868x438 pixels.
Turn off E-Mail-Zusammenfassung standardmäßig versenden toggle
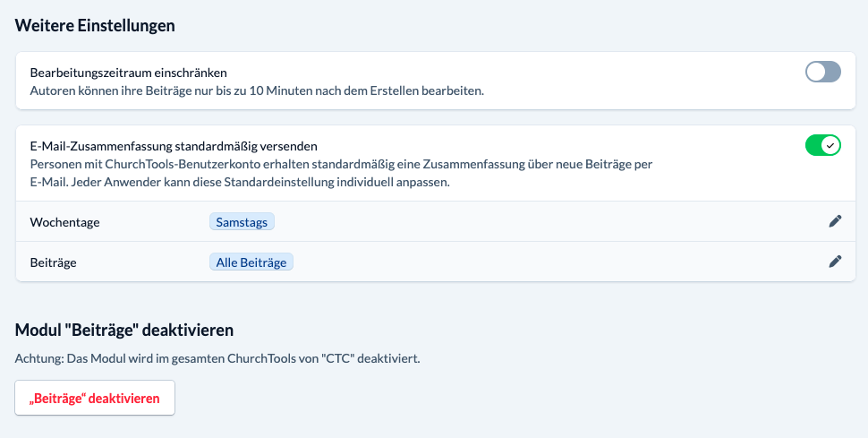point(823,145)
